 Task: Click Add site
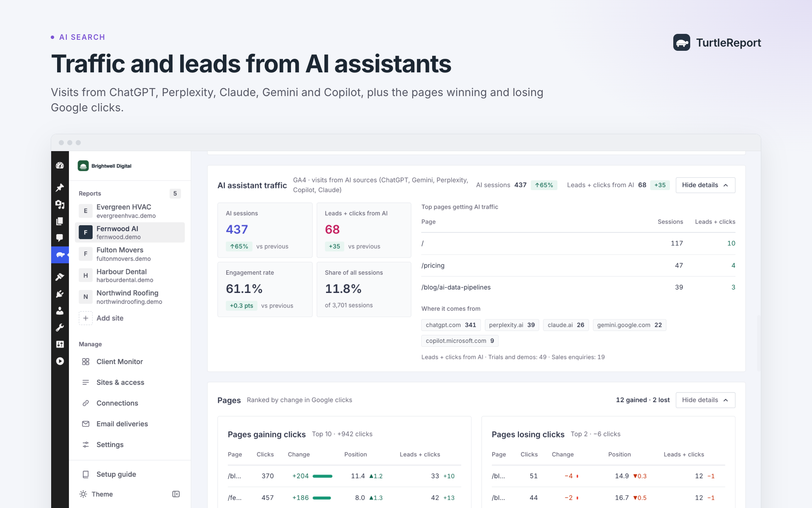click(130, 318)
